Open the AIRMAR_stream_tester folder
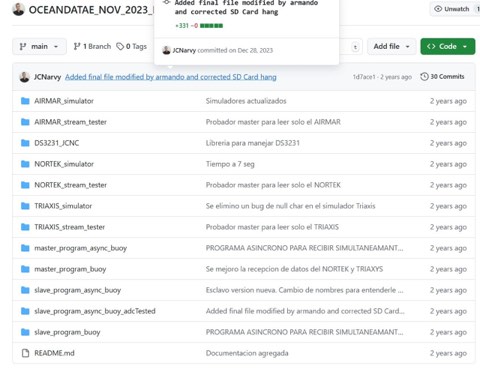Viewport: 480px width, 369px height. (x=70, y=122)
